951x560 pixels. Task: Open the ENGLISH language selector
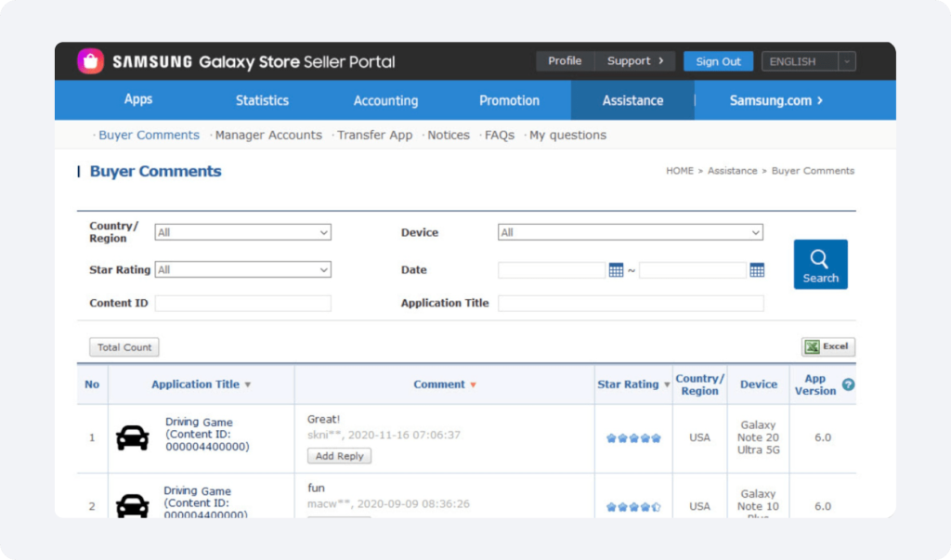coord(809,61)
